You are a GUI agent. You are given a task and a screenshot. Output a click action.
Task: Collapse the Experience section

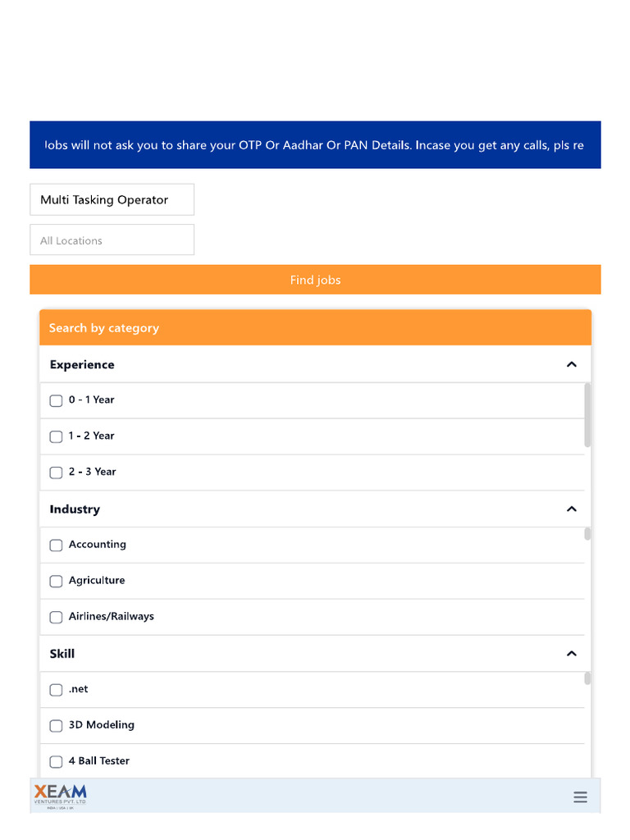pos(572,364)
